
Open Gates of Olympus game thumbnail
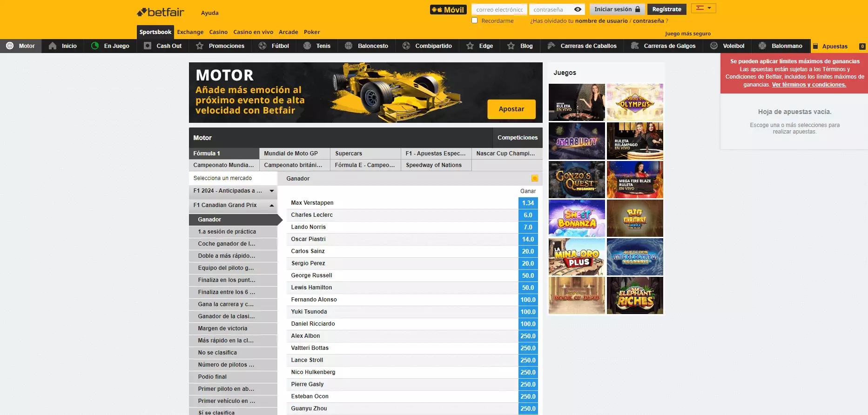click(635, 102)
